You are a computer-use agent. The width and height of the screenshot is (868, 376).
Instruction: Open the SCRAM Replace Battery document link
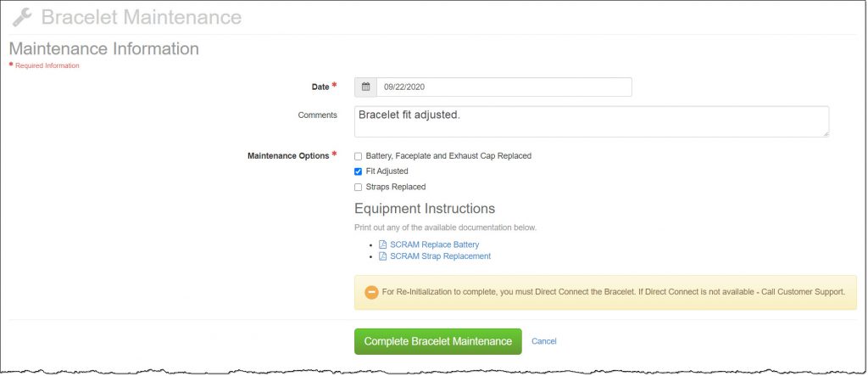(x=434, y=244)
